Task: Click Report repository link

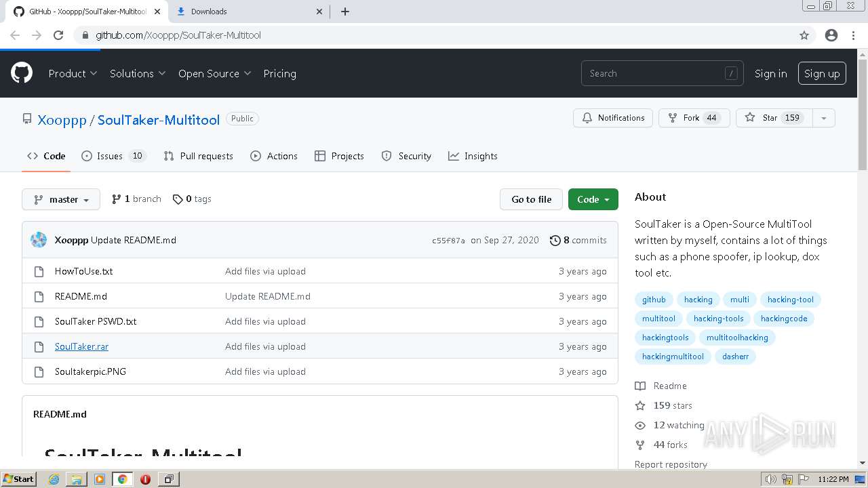Action: point(671,464)
